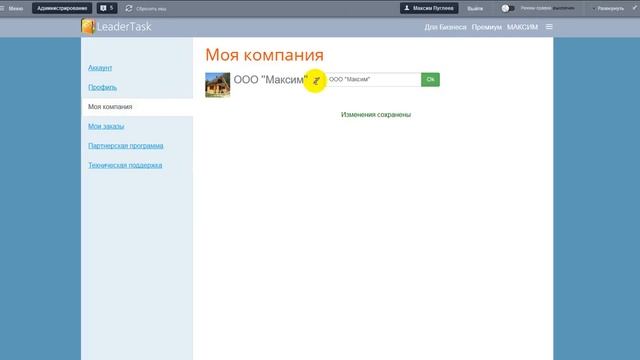Open Для бизнеса navigation link
Screen dimensions: 640x360
445,27
